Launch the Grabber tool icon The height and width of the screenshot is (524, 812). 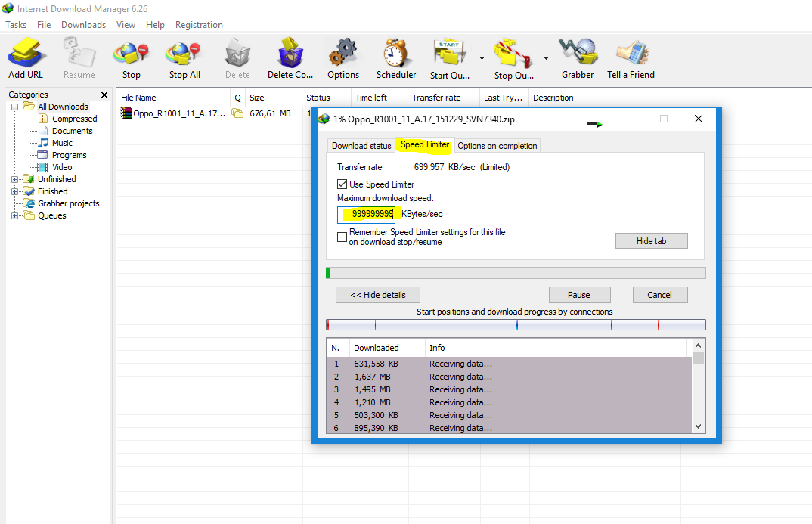[578, 53]
